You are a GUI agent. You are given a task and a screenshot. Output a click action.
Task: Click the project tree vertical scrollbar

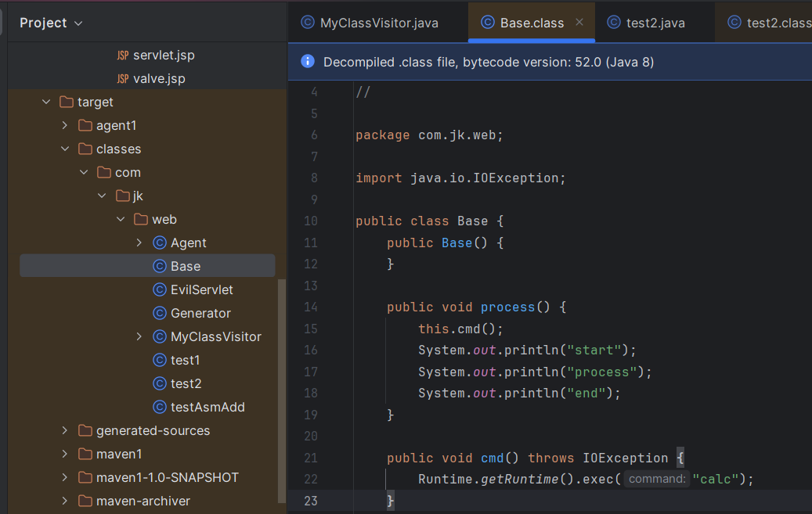(x=282, y=391)
